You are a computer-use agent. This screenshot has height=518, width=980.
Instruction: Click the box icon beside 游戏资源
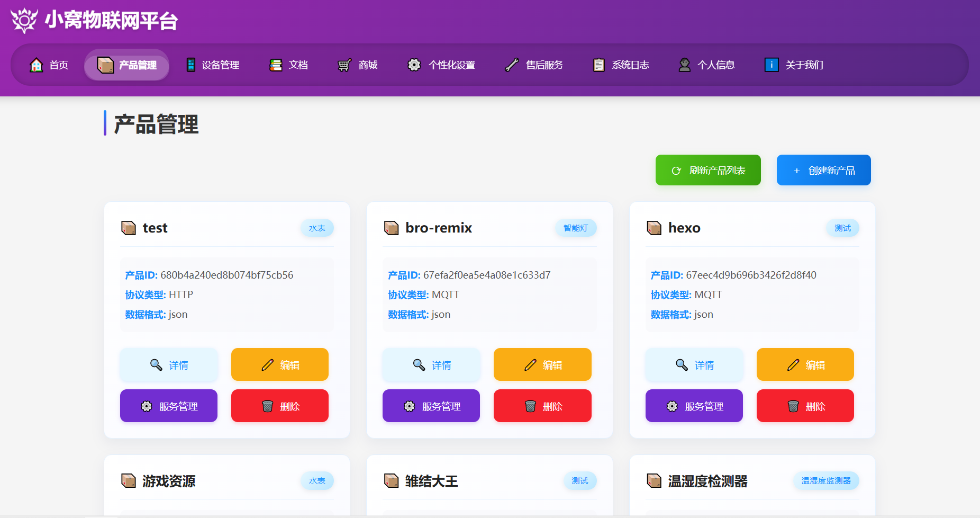tap(129, 480)
